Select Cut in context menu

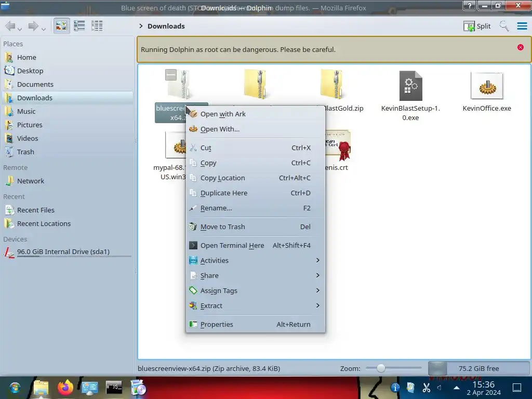point(256,148)
